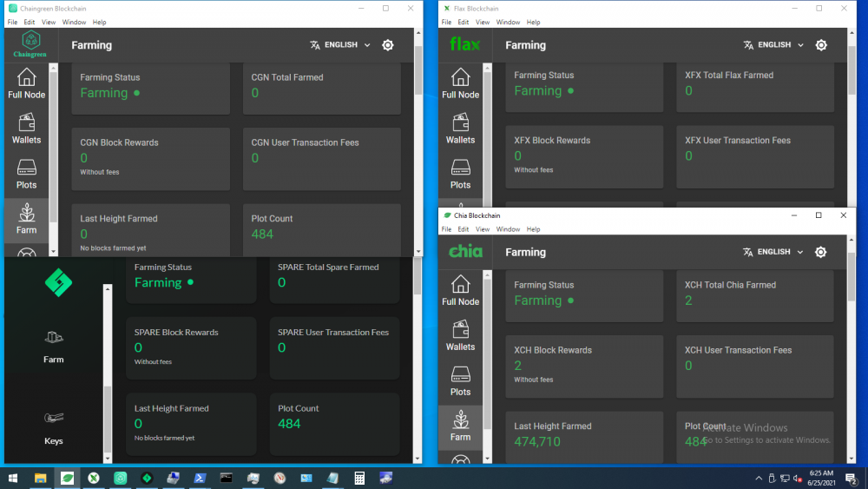The width and height of the screenshot is (868, 489).
Task: Open File Explorer from the taskbar
Action: point(41,478)
